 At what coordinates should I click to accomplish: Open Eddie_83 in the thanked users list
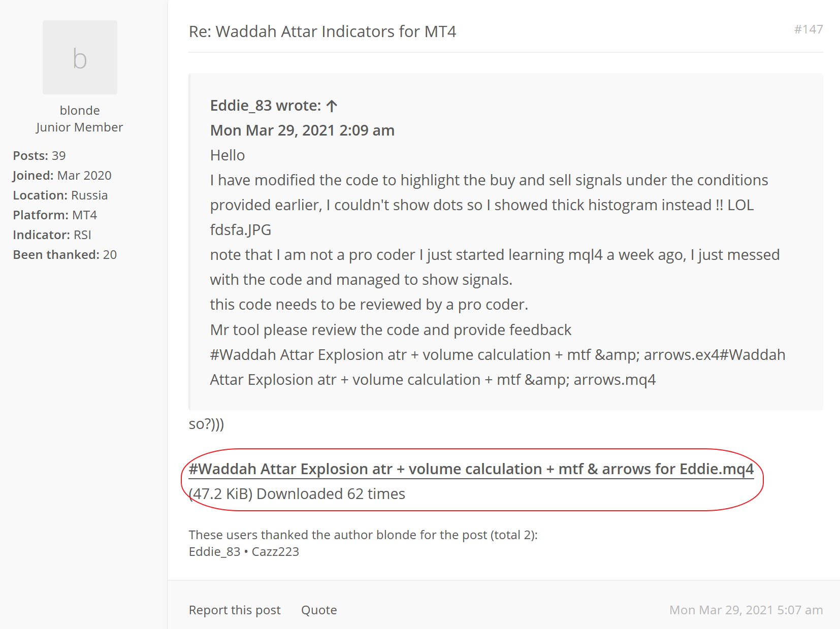pyautogui.click(x=214, y=552)
